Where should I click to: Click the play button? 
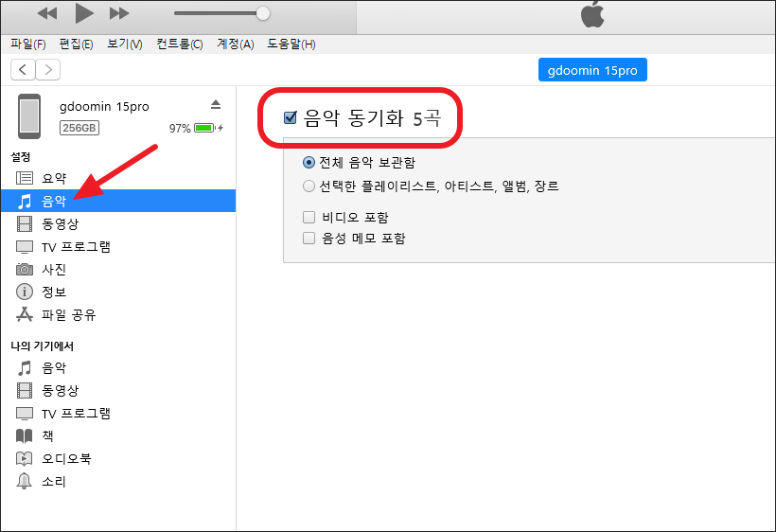(84, 13)
